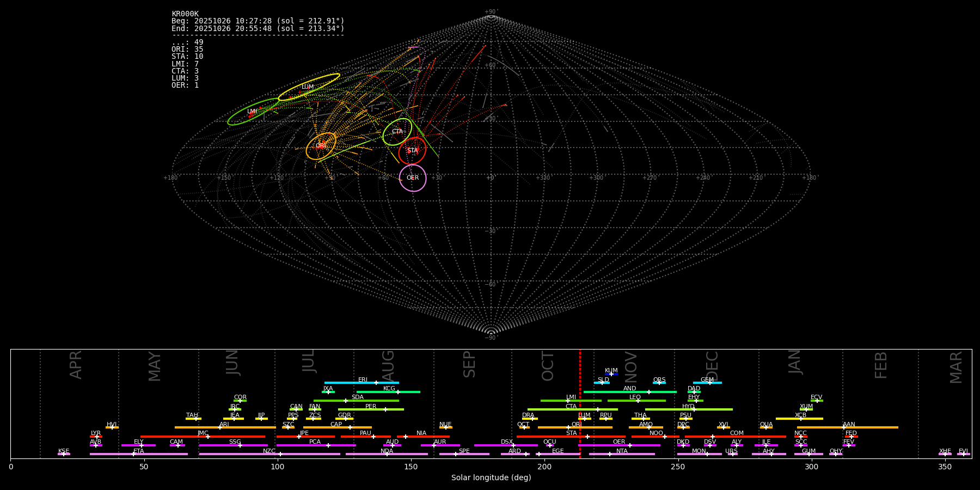Image resolution: width=980 pixels, height=490 pixels.
Task: Click the AND shower activity bar
Action: (x=630, y=392)
